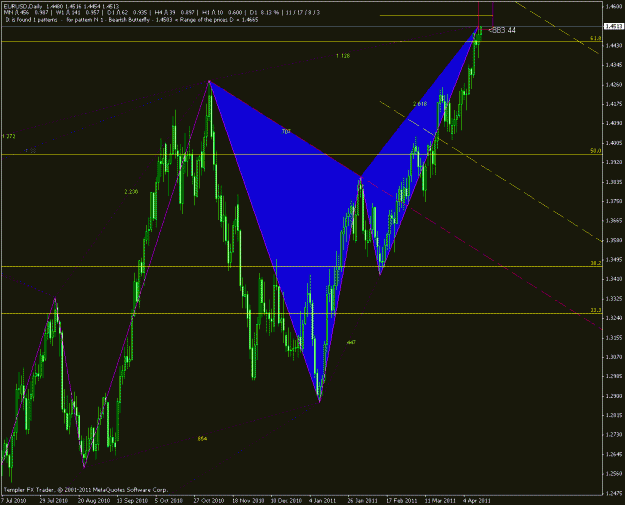Click the 29 Jul 2010 date label
The height and width of the screenshot is (505, 625).
[x=53, y=501]
